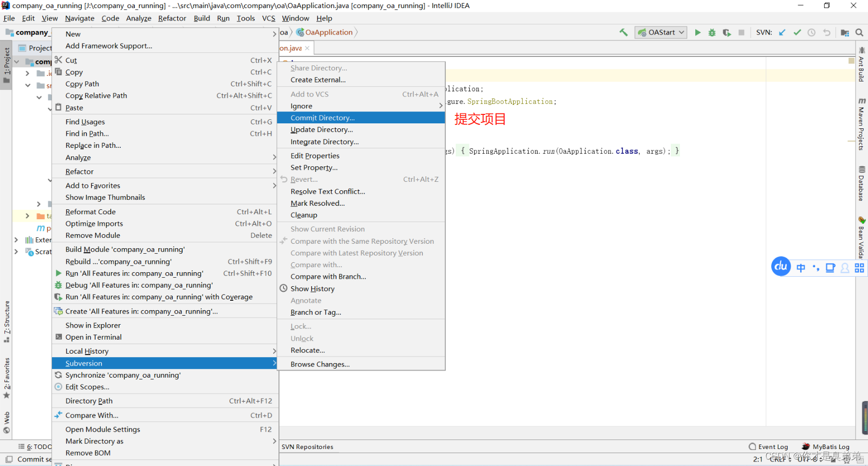Screen dimensions: 868x466
Task: Select Cleanup in Subversion menu
Action: 361,215
